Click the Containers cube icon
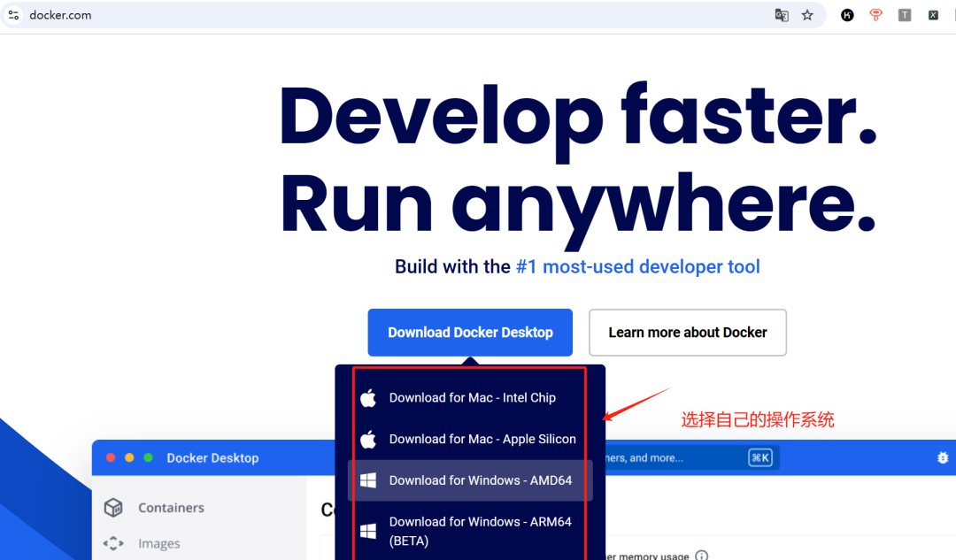The height and width of the screenshot is (560, 956). tap(113, 508)
